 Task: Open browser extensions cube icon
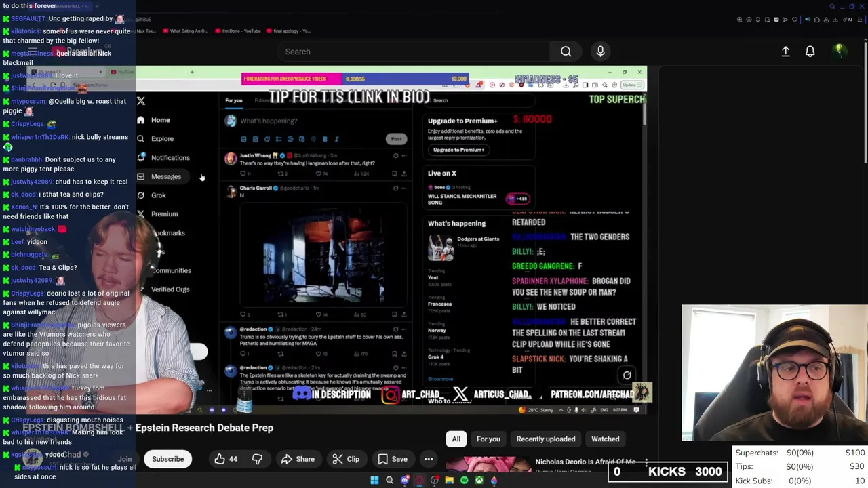(x=817, y=20)
